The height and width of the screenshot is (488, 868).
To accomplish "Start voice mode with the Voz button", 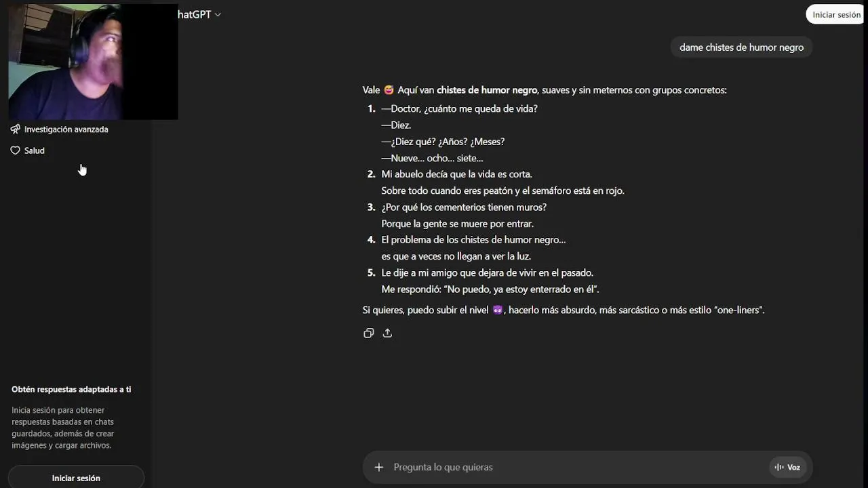I will (x=787, y=467).
